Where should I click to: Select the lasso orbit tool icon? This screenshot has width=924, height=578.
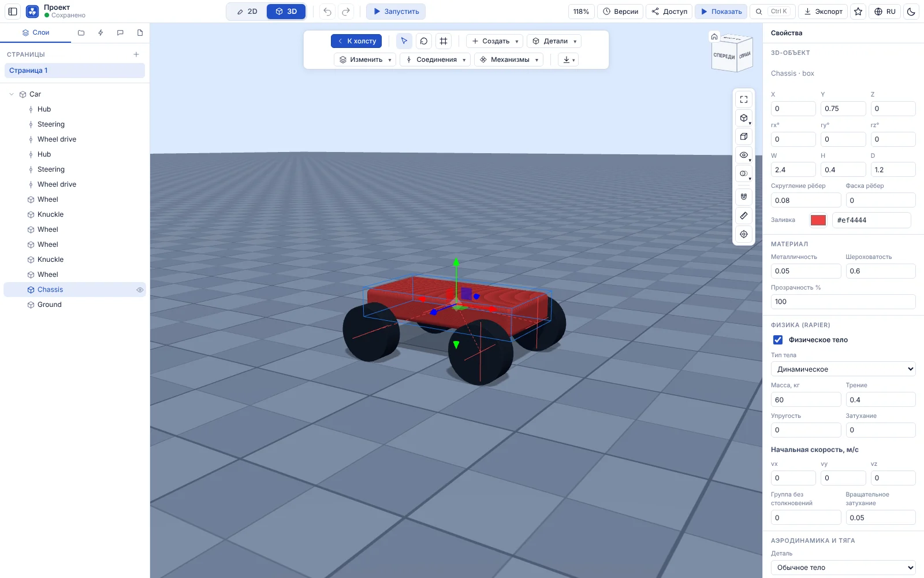pos(424,41)
